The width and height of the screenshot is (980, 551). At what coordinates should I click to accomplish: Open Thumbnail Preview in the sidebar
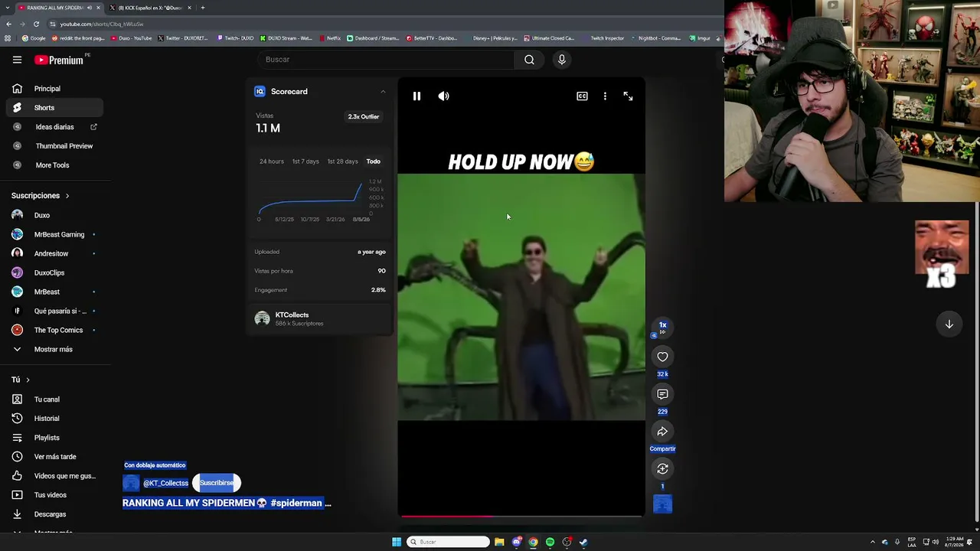54,146
